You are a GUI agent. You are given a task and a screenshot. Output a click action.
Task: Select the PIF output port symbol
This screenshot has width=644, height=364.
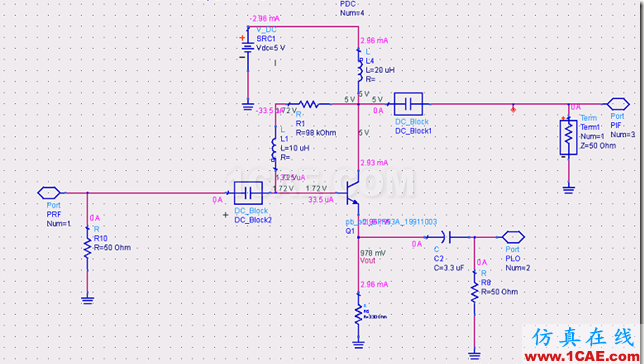[618, 104]
